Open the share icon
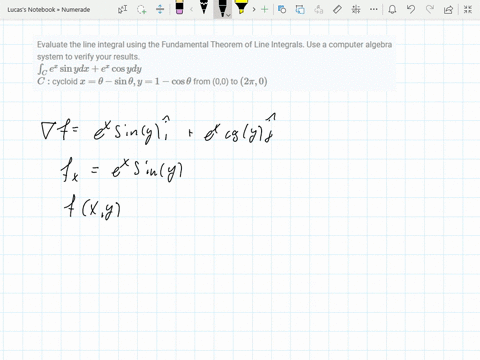Viewport: 480px width, 360px height. (449, 9)
